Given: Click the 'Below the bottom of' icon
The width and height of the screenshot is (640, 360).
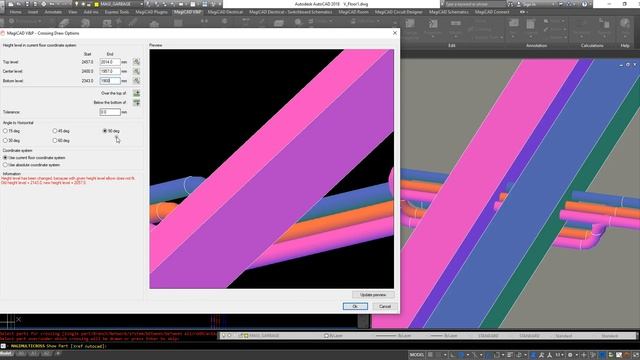Looking at the screenshot, I should pos(136,102).
